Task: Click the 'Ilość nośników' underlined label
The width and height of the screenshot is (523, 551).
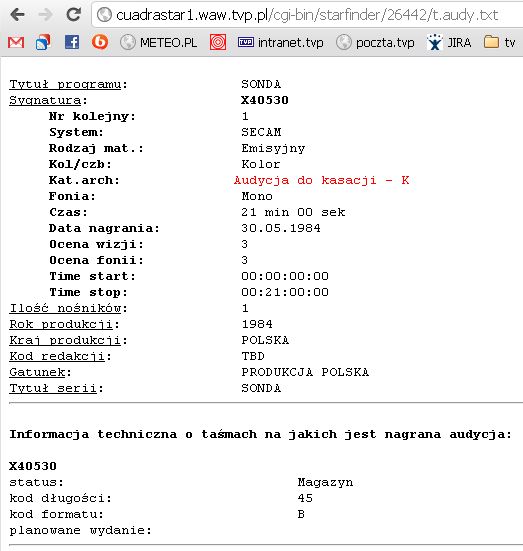Action: (65, 308)
